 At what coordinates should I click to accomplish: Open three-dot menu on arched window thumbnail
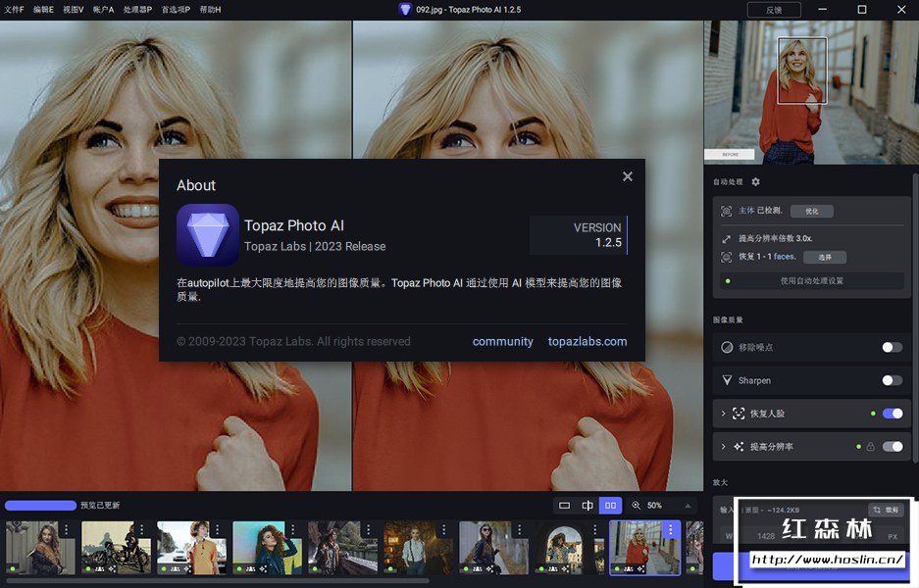(x=595, y=529)
